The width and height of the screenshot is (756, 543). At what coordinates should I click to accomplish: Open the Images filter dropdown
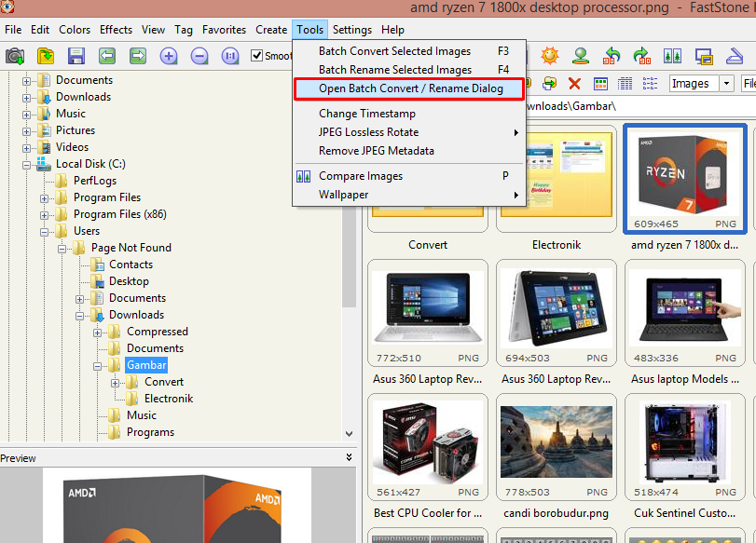tap(726, 84)
